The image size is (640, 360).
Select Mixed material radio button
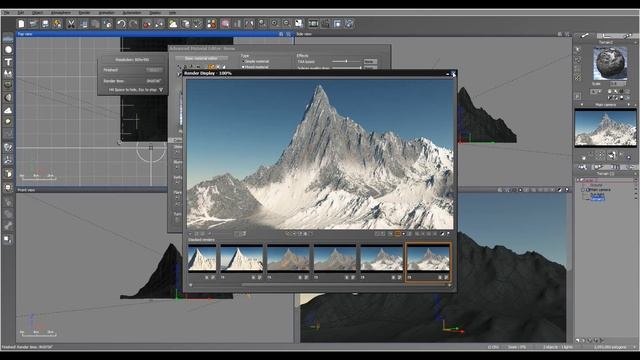point(243,67)
